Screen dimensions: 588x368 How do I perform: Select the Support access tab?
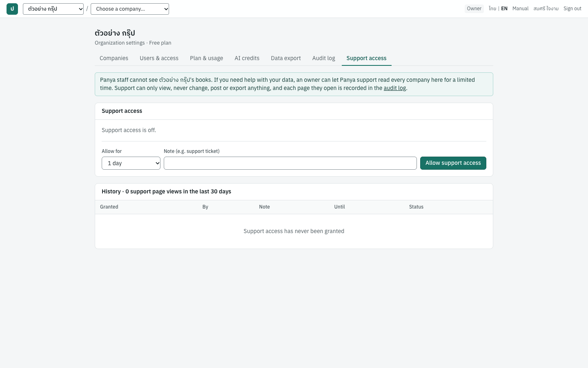coord(367,58)
